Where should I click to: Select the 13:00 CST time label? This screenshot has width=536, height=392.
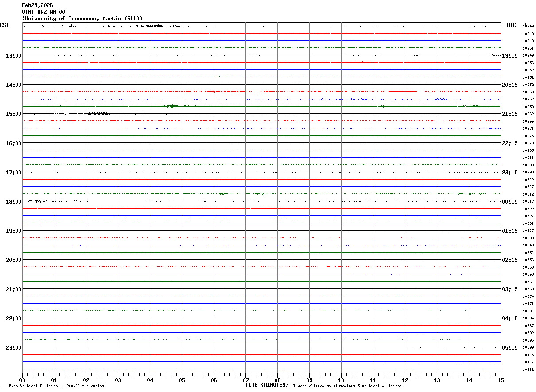point(13,56)
